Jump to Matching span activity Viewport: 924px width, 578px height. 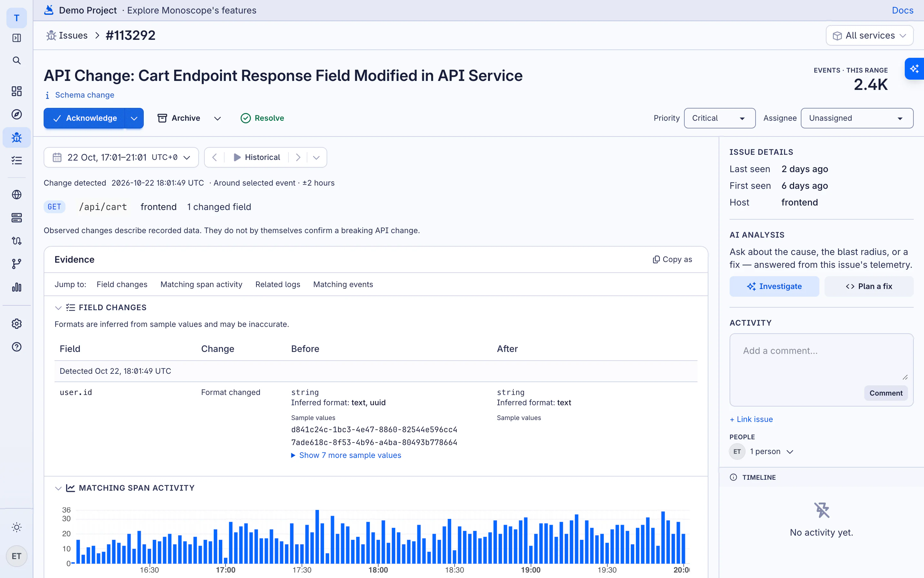pos(201,285)
